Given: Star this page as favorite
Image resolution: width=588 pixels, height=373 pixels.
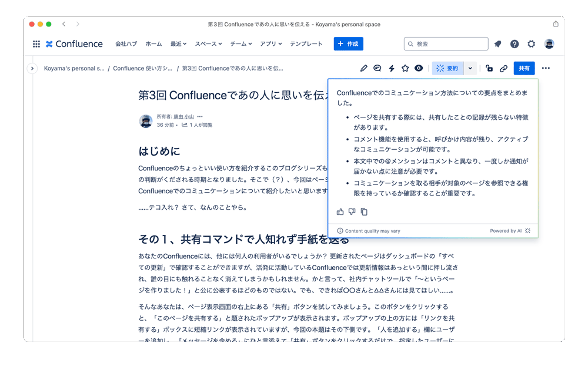Looking at the screenshot, I should 405,68.
